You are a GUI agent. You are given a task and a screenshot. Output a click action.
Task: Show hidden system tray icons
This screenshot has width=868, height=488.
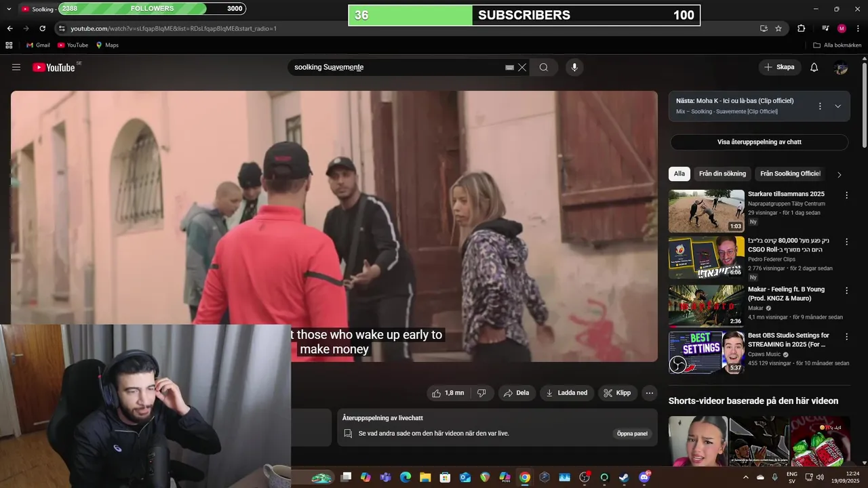coord(746,477)
